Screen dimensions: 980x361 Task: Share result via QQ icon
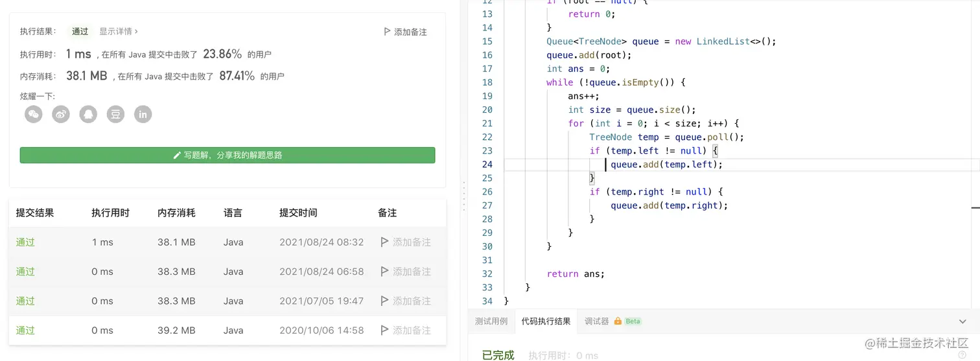pos(88,114)
